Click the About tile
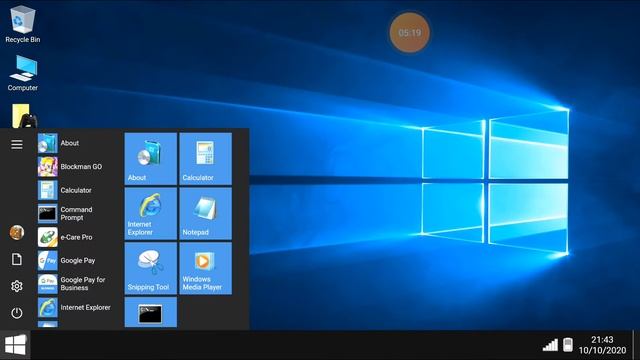640x360 pixels. coord(151,159)
